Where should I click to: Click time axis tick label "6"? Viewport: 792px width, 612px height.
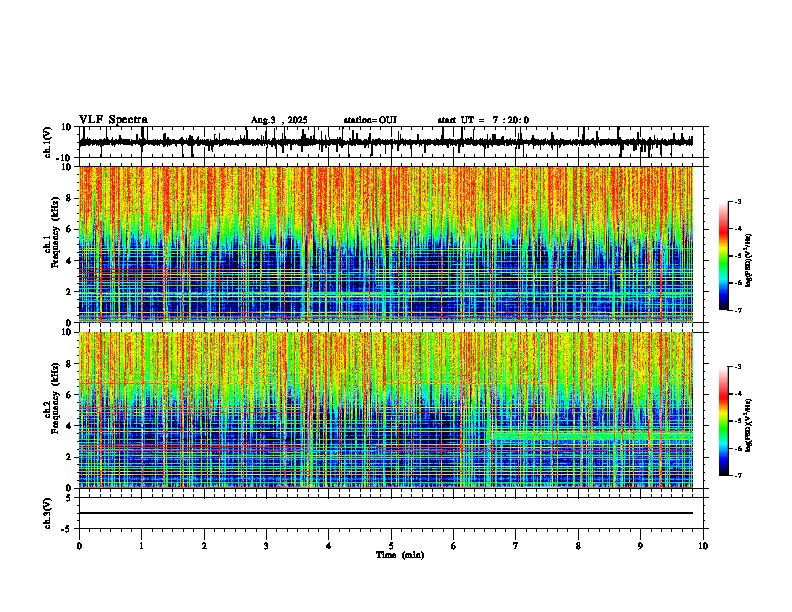click(453, 546)
